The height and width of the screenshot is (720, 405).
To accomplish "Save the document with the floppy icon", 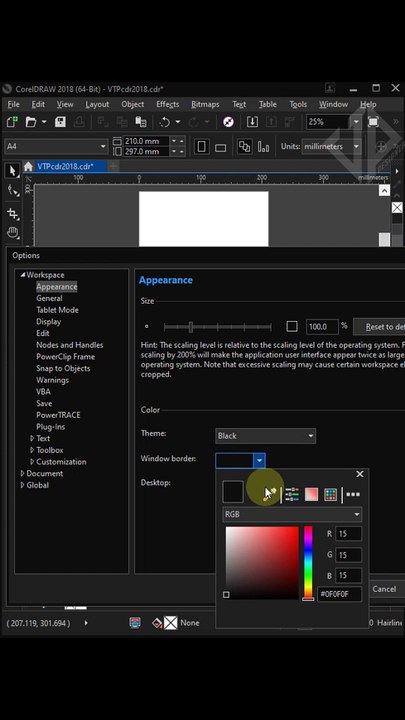I will (x=60, y=122).
